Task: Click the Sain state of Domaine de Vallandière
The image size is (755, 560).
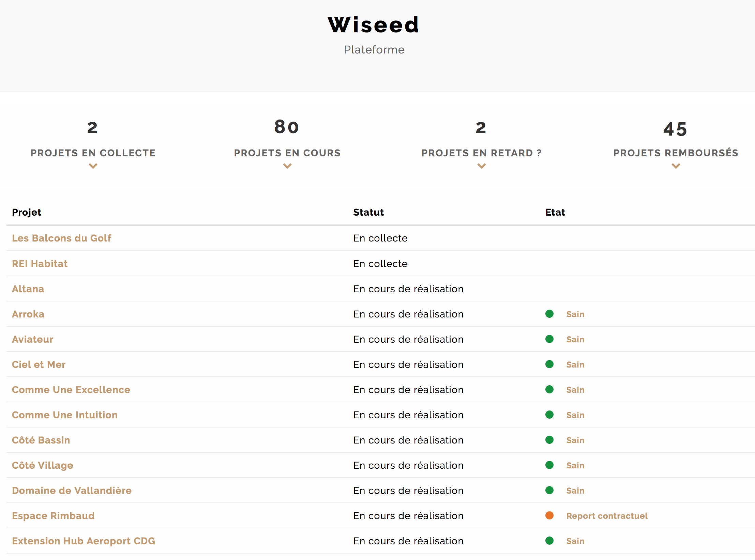Action: coord(575,491)
